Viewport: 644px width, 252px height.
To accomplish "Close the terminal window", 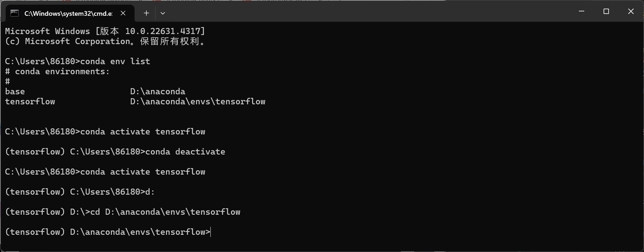I will pos(631,11).
